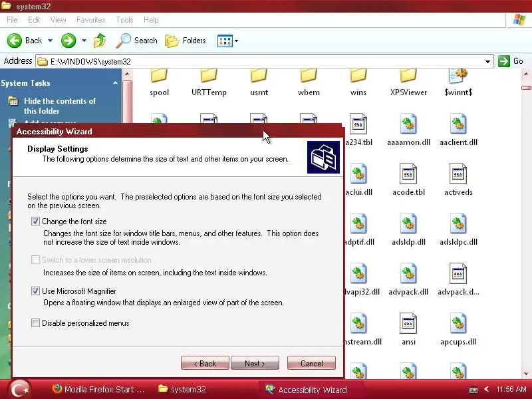532x399 pixels.
Task: Switch to system32 taskbar button
Action: [x=182, y=390]
